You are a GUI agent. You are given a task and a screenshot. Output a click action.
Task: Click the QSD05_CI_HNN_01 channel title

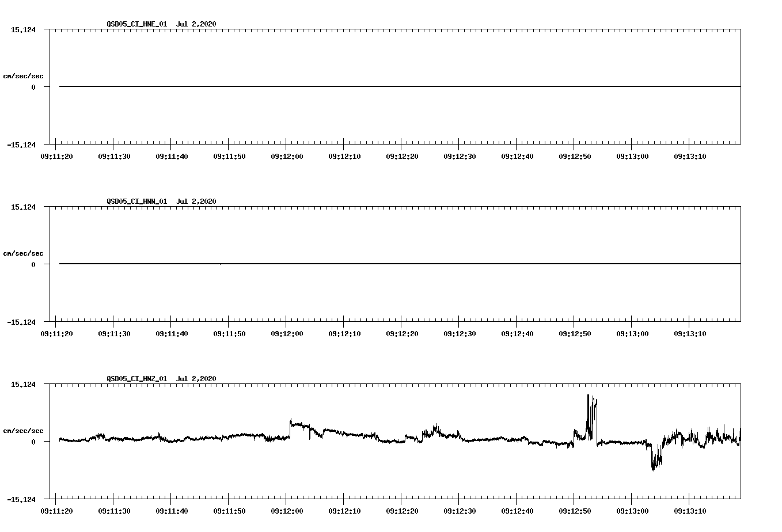click(137, 201)
